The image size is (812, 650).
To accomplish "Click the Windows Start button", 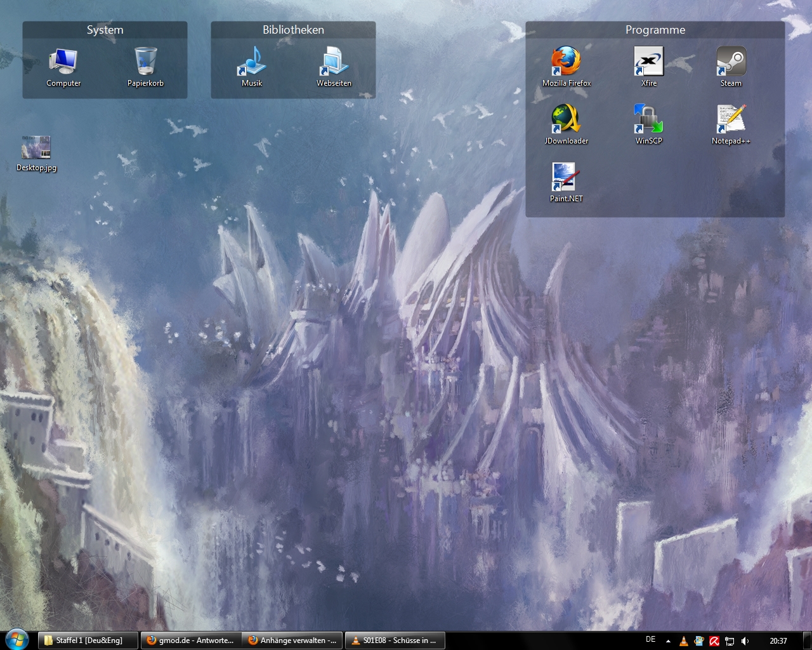I will coord(17,640).
